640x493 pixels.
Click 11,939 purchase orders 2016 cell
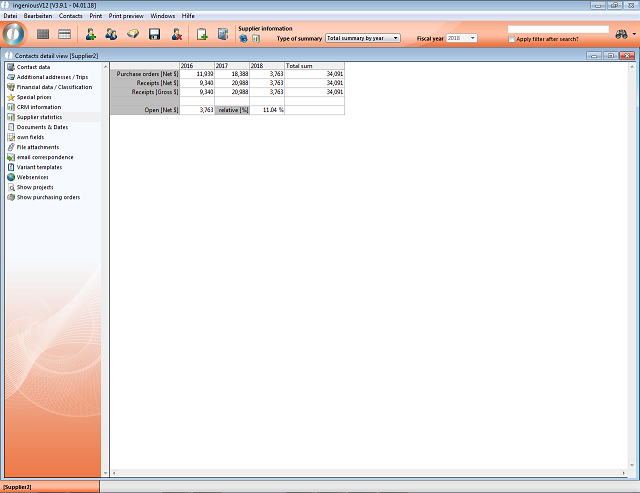(197, 74)
